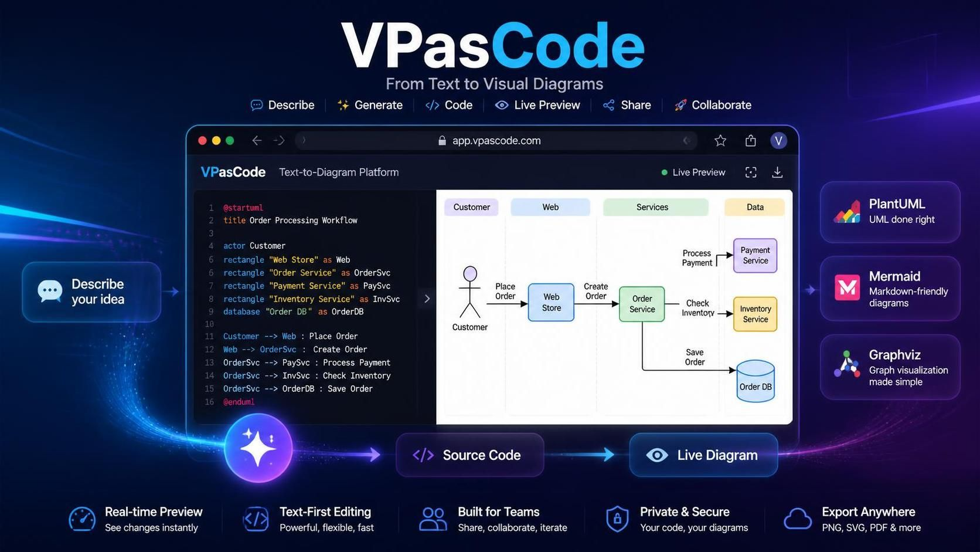The width and height of the screenshot is (980, 552).
Task: Open the Generate tab
Action: [x=370, y=105]
